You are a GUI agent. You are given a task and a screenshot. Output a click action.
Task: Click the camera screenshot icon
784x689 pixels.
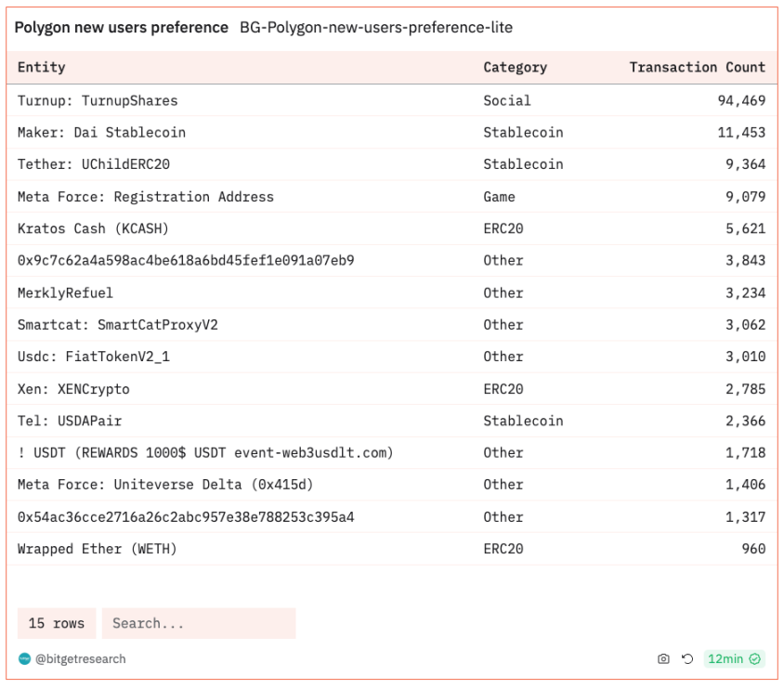(663, 659)
